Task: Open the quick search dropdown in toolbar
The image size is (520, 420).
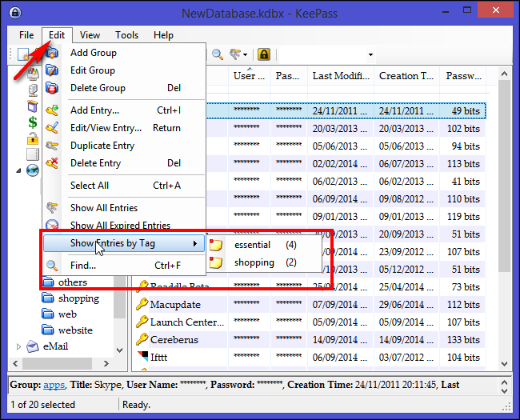Action: (x=370, y=55)
